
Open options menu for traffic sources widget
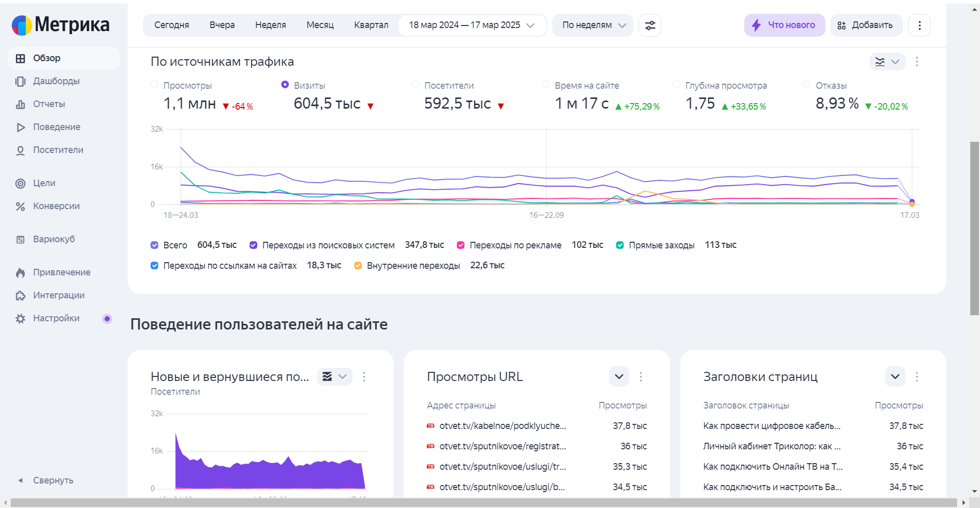tap(917, 62)
